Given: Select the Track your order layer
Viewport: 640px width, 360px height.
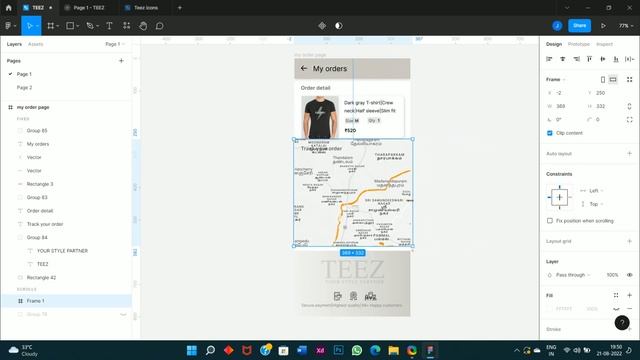Looking at the screenshot, I should (66, 224).
